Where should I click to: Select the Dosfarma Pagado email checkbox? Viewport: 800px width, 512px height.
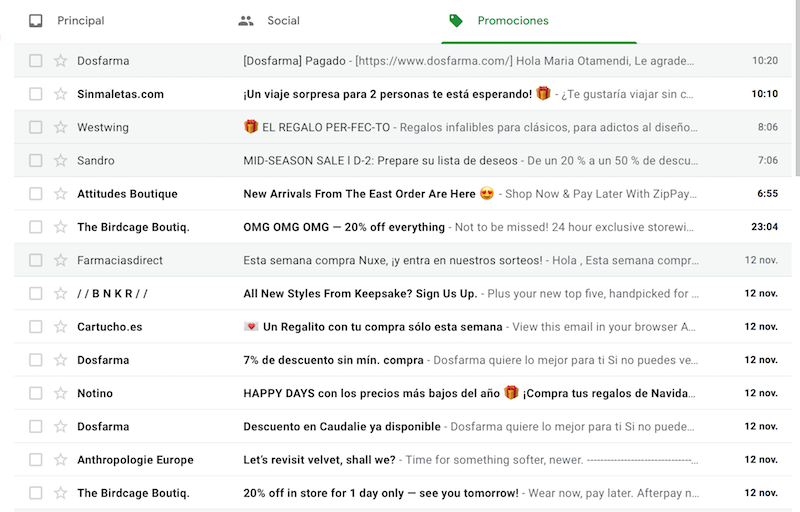36,61
